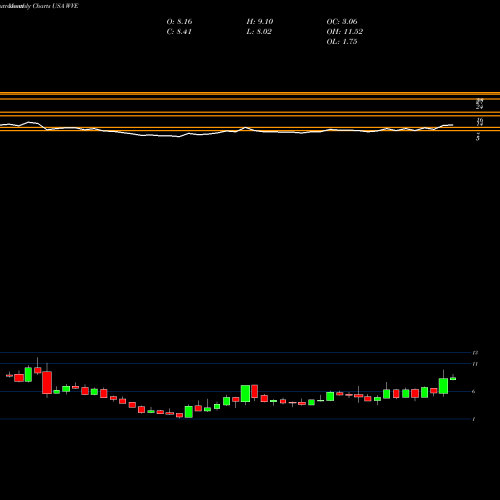Click the 'H: 9.10' high value

click(260, 22)
